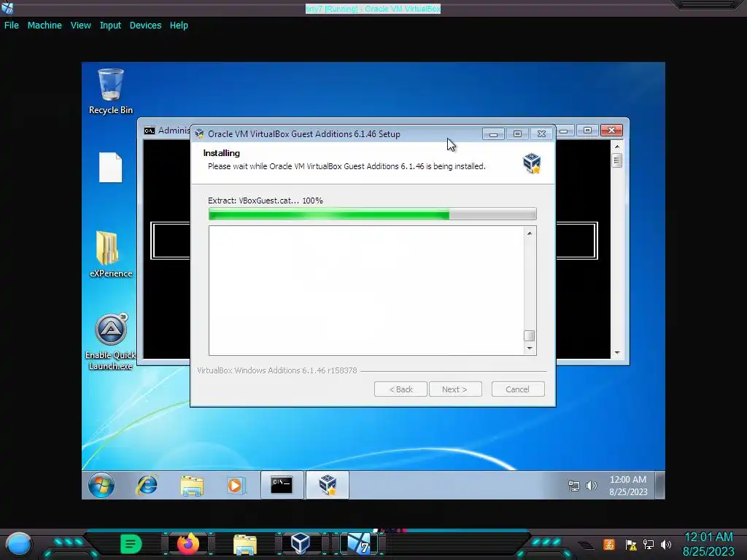This screenshot has width=747, height=560.
Task: Click the host Action Center flag icon
Action: tap(631, 544)
